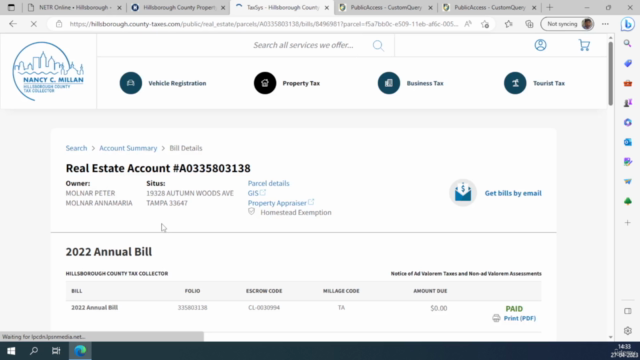Open the Edge settings and more ellipsis

click(x=605, y=24)
